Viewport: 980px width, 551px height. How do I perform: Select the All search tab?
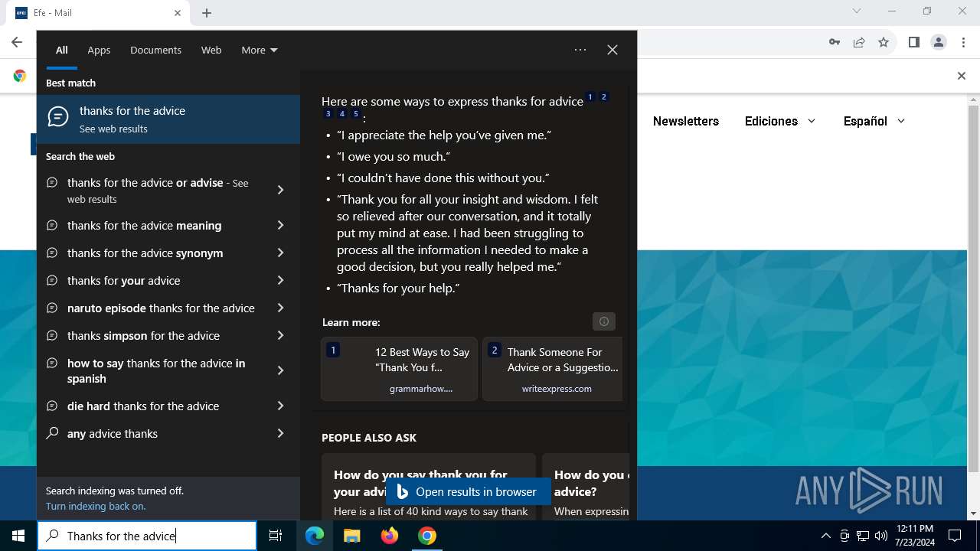tap(62, 50)
